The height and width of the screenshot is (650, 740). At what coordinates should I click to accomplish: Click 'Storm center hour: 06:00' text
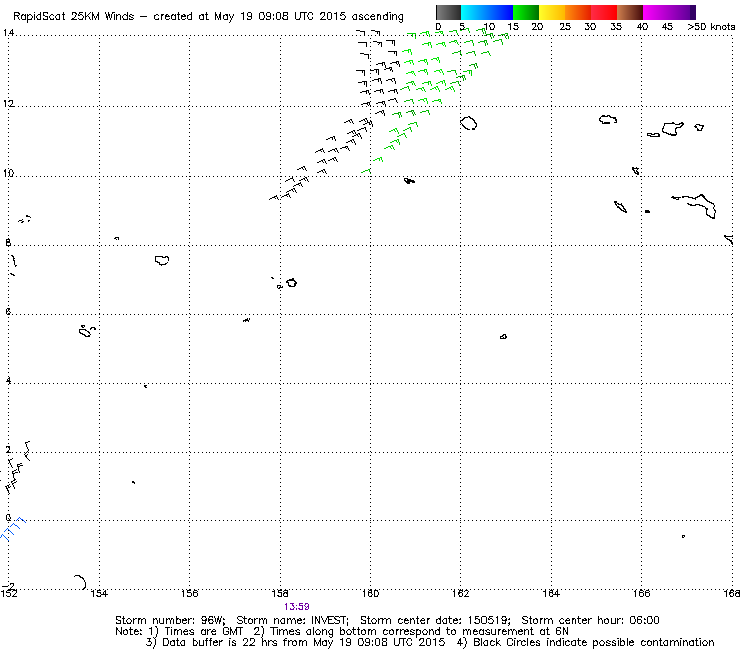(590, 620)
